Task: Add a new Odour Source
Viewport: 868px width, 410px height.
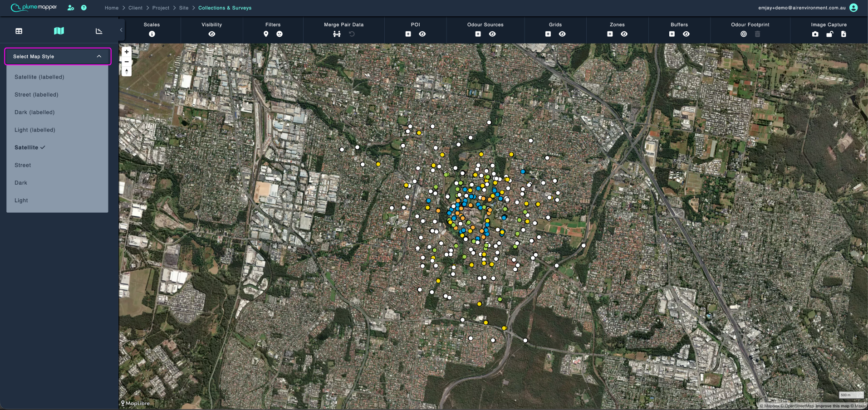Action: 478,34
